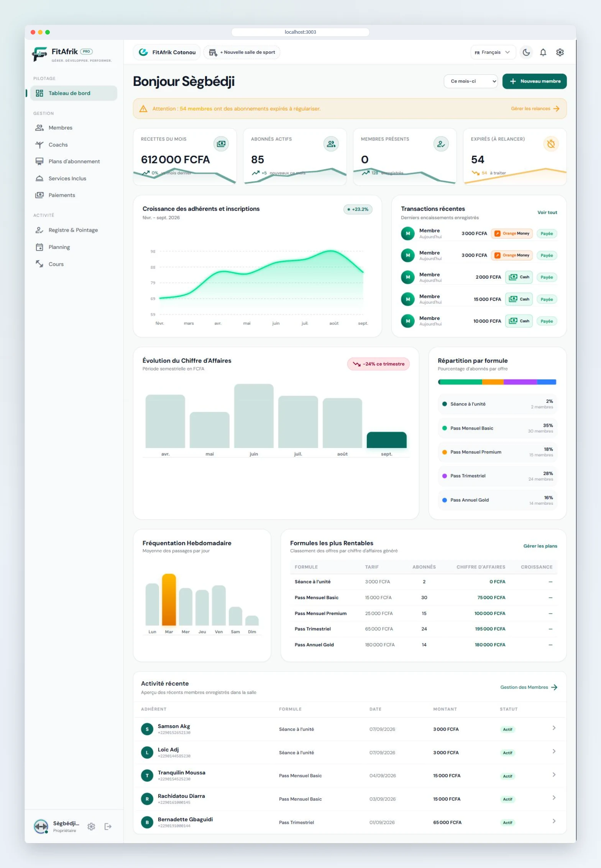Click the FitAfrik Cotonou gym logo icon
The image size is (601, 868).
coord(143,52)
